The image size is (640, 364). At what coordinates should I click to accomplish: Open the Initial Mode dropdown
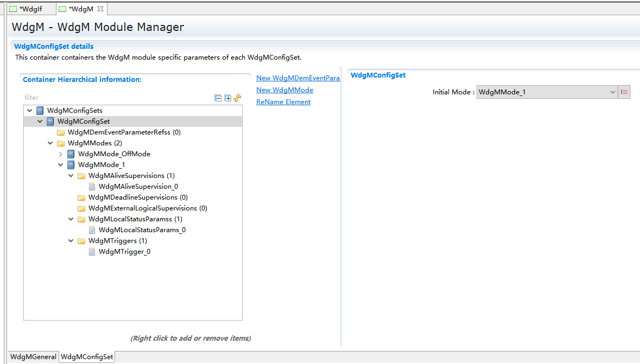tap(612, 92)
